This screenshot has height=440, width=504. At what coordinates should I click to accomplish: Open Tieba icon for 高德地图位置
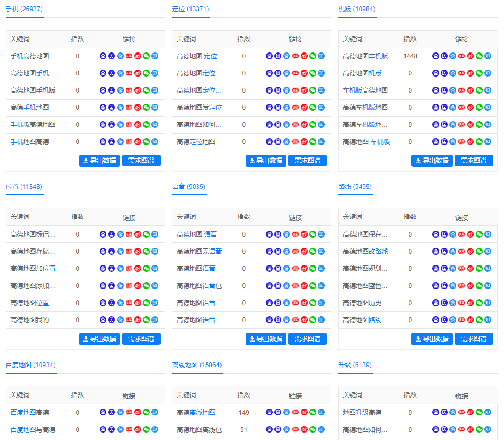[129, 302]
